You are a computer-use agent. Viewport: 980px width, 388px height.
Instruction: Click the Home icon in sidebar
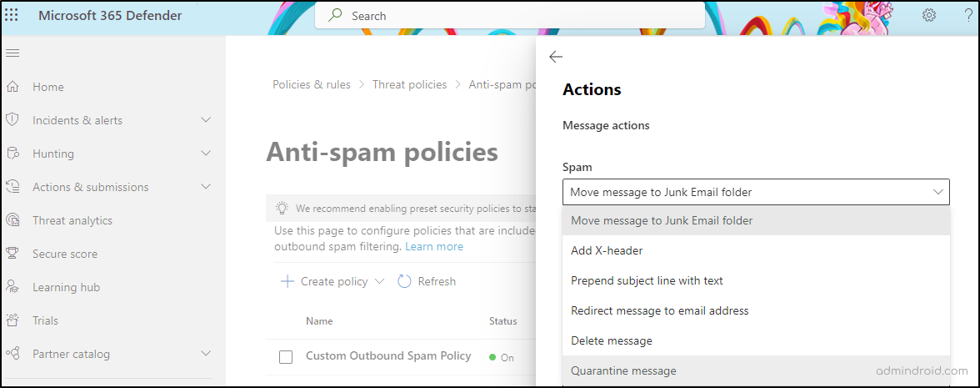click(12, 87)
